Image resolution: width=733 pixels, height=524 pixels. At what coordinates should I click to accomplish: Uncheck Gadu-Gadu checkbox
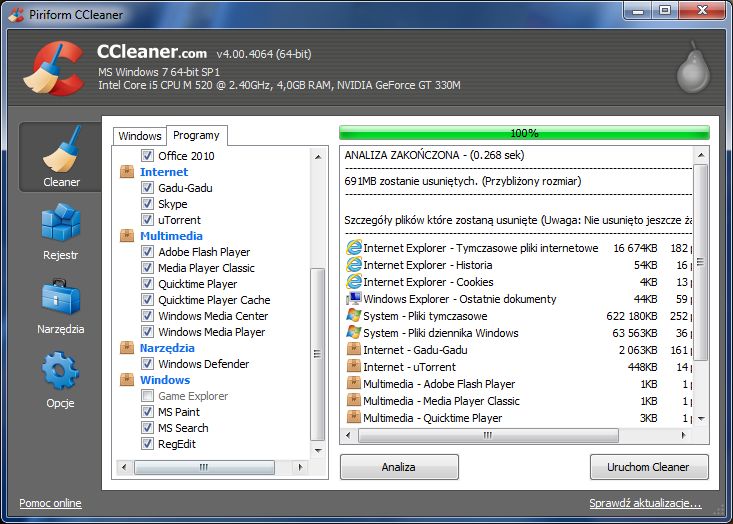(x=147, y=187)
